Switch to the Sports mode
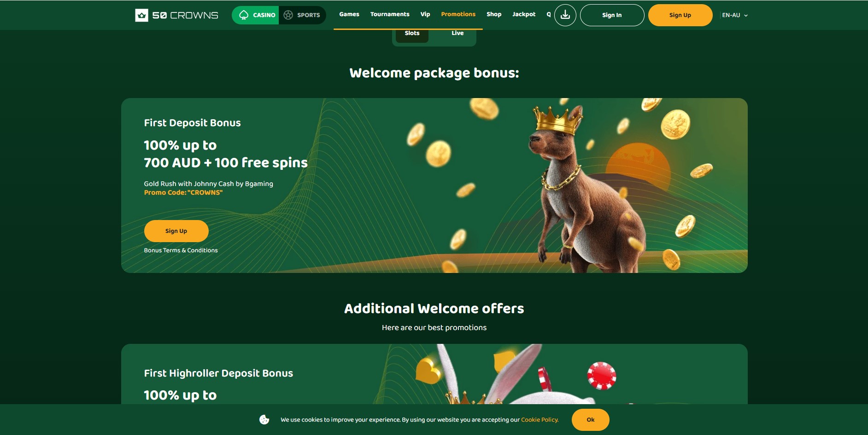The height and width of the screenshot is (435, 868). coord(302,15)
